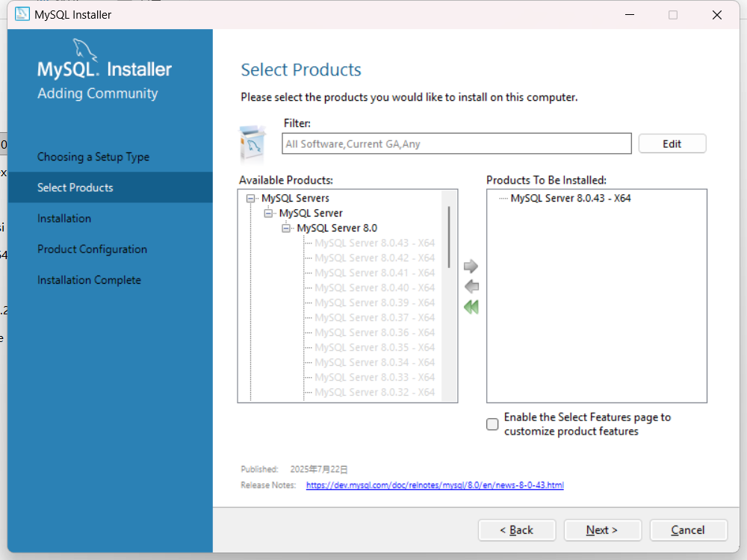Click the Published date 2025年7月22日 text
The width and height of the screenshot is (747, 560).
pos(319,470)
